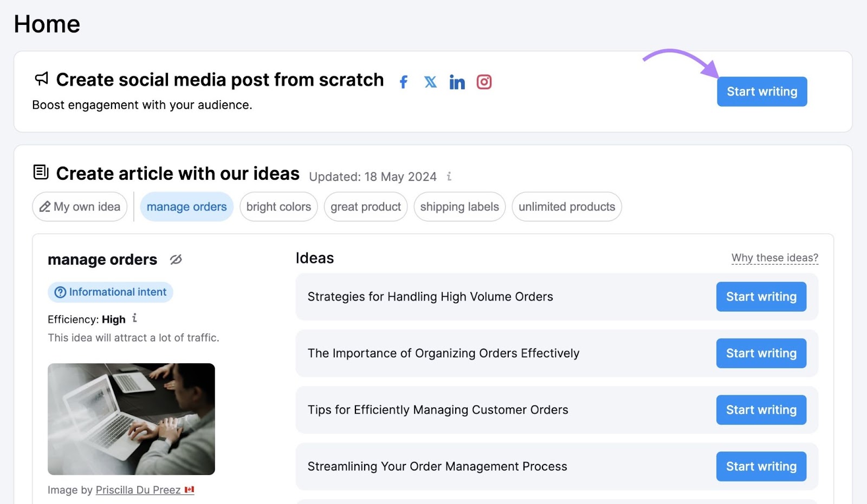Open the unlimited products keyword
867x504 pixels.
click(x=566, y=206)
